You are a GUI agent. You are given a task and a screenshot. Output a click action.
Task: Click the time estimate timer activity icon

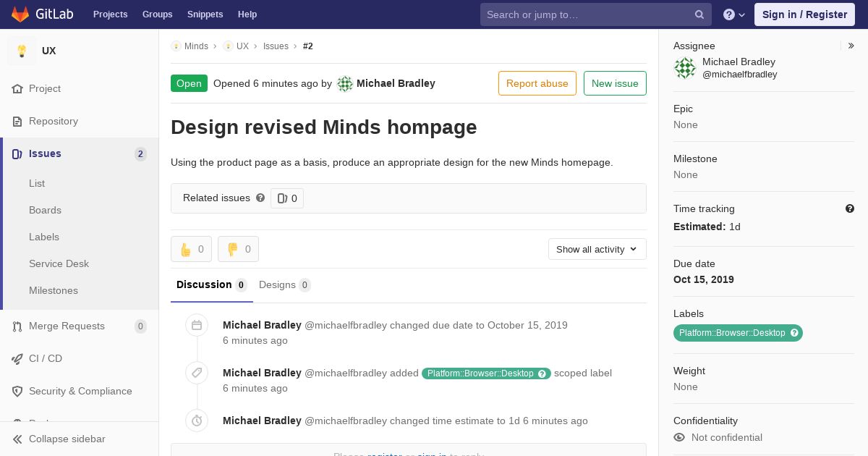(197, 421)
